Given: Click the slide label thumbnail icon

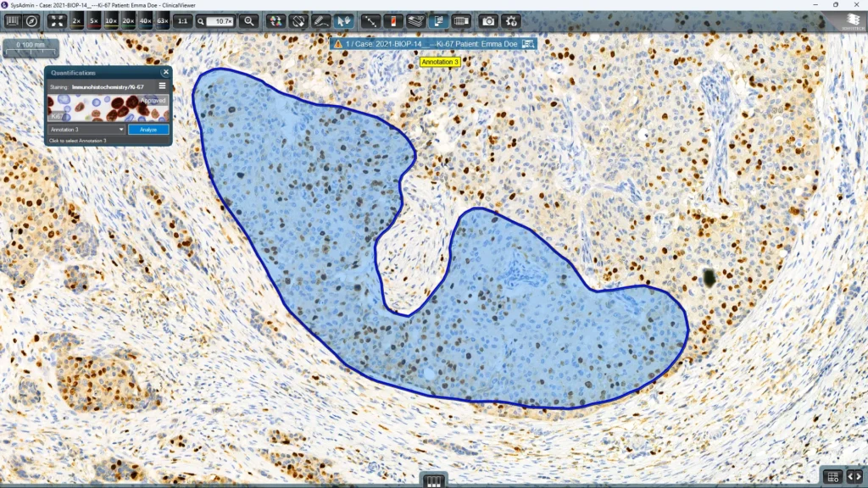Looking at the screenshot, I should (393, 21).
